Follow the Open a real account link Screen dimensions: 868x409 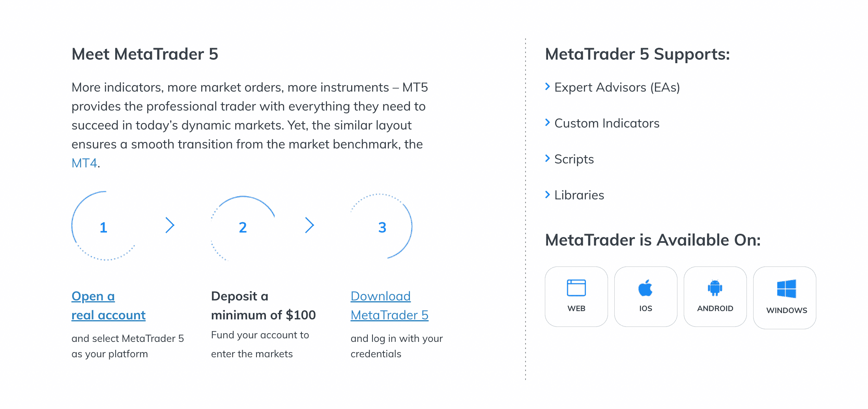(x=108, y=306)
